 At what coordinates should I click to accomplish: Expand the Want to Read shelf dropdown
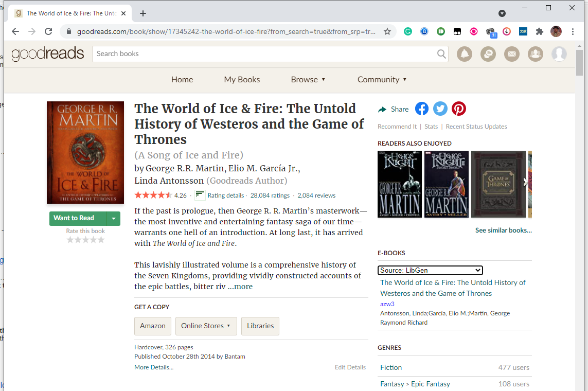click(113, 219)
